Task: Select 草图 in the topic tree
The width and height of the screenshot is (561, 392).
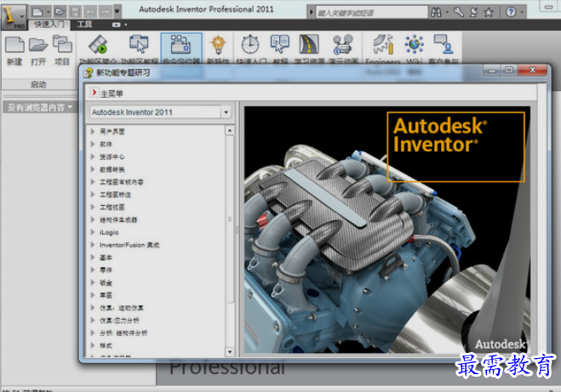Action: coord(106,295)
